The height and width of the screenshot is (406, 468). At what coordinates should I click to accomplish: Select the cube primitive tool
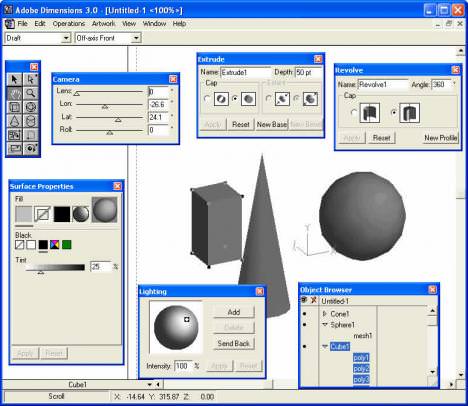(x=14, y=107)
